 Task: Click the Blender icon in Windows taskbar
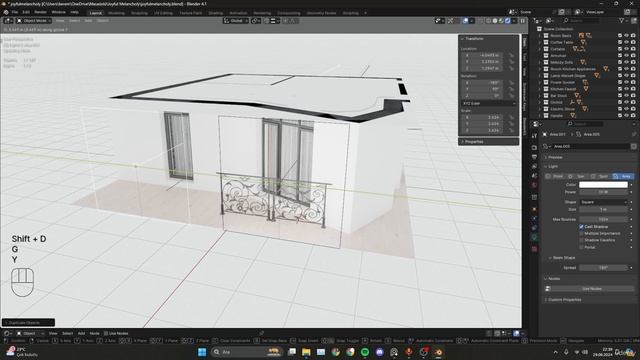(x=438, y=352)
